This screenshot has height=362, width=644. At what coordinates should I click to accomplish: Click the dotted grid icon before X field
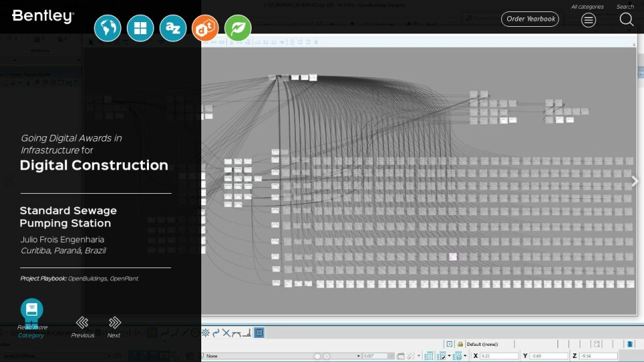[457, 356]
